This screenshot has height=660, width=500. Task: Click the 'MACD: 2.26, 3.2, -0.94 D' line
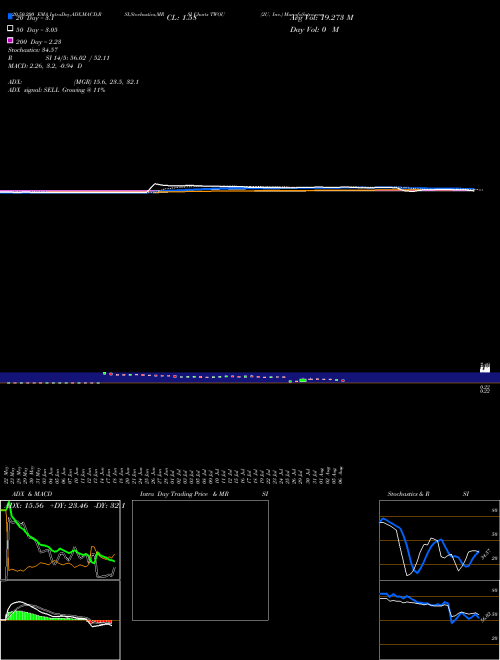[x=45, y=66]
